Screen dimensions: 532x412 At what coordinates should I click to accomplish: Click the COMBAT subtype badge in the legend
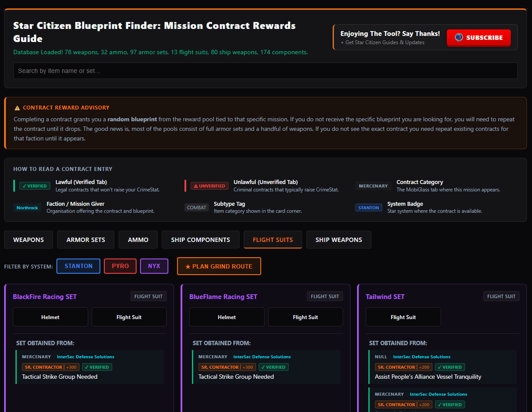tap(197, 207)
